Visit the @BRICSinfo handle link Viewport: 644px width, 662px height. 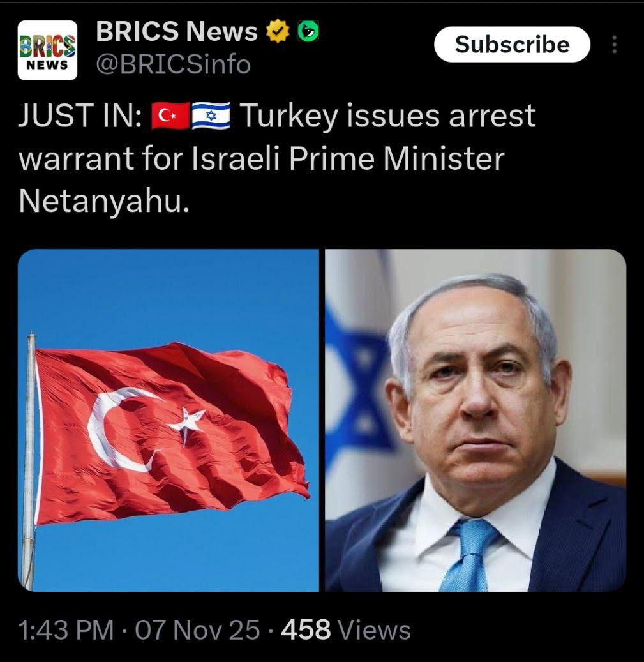coord(174,64)
